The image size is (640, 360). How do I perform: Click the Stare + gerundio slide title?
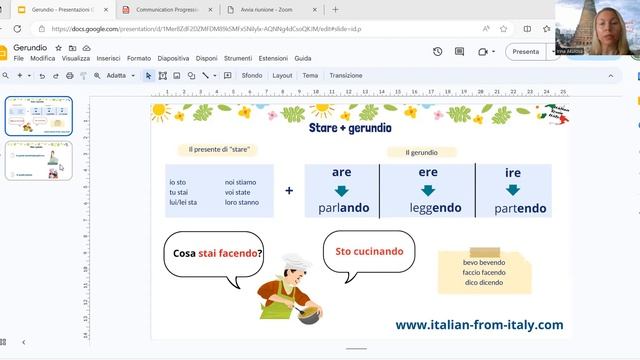point(350,128)
